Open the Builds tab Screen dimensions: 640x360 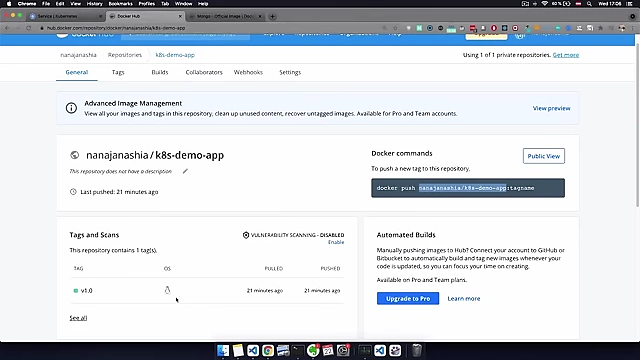point(160,72)
